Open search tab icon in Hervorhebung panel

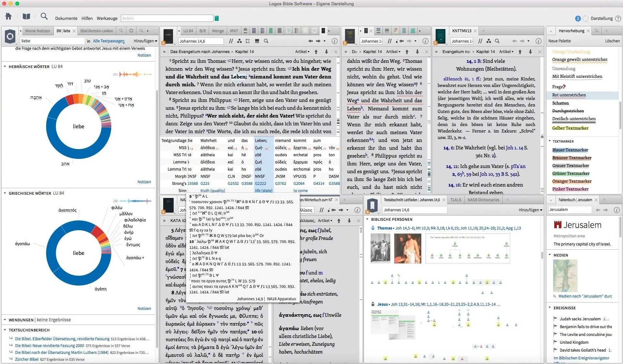(x=596, y=31)
